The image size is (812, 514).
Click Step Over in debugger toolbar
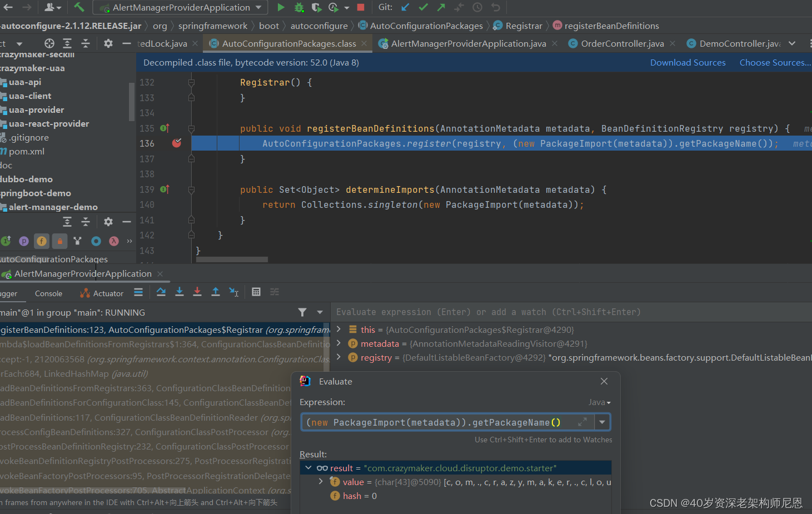coord(161,292)
